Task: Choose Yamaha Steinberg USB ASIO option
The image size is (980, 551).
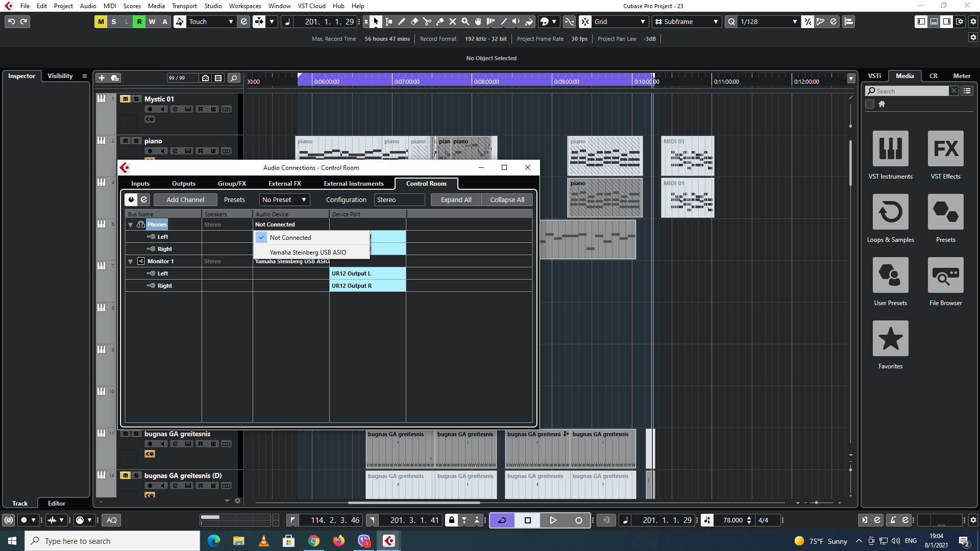Action: (308, 252)
